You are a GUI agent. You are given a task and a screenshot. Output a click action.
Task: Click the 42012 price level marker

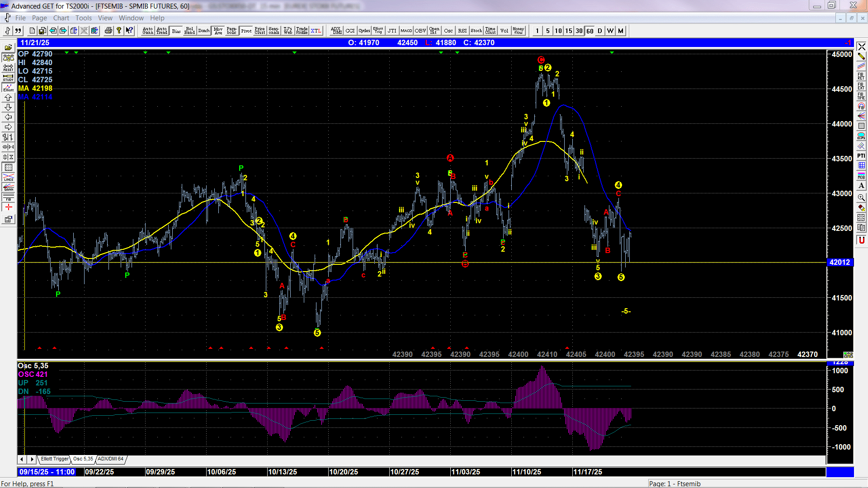coord(840,262)
